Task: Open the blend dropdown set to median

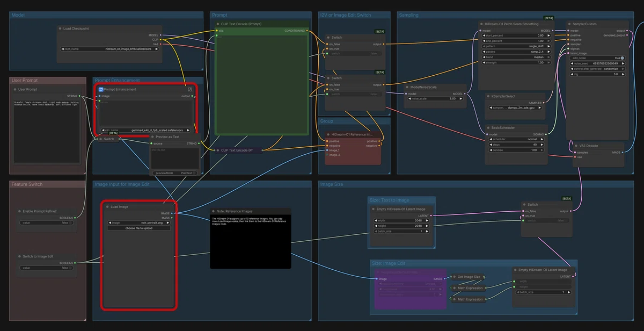Action: pos(516,57)
